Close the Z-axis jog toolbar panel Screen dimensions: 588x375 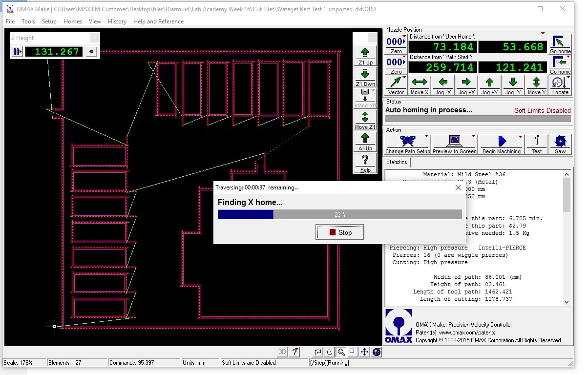click(x=372, y=38)
